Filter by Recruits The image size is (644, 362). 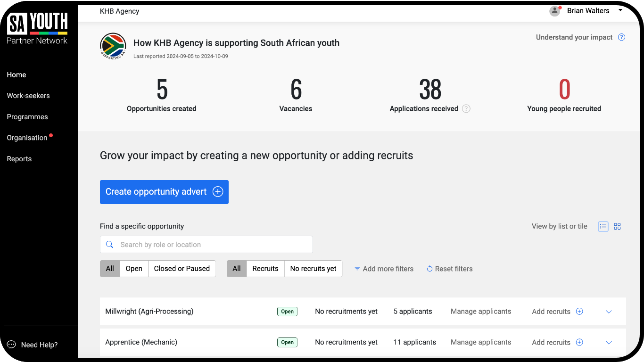tap(265, 269)
